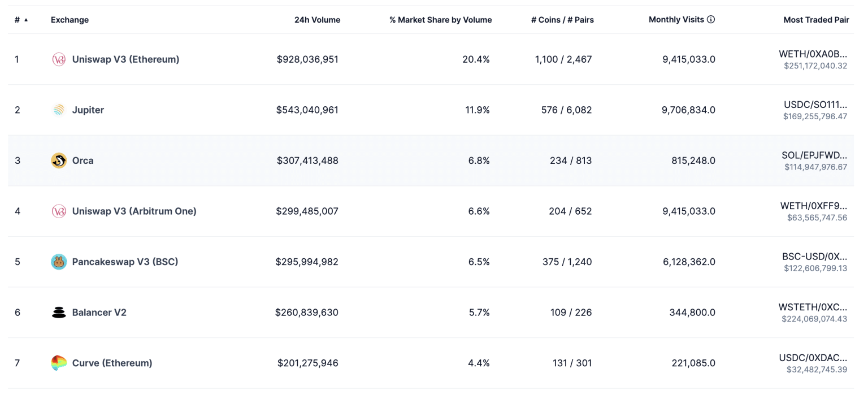Click the Most Traded Pair header

tap(816, 20)
